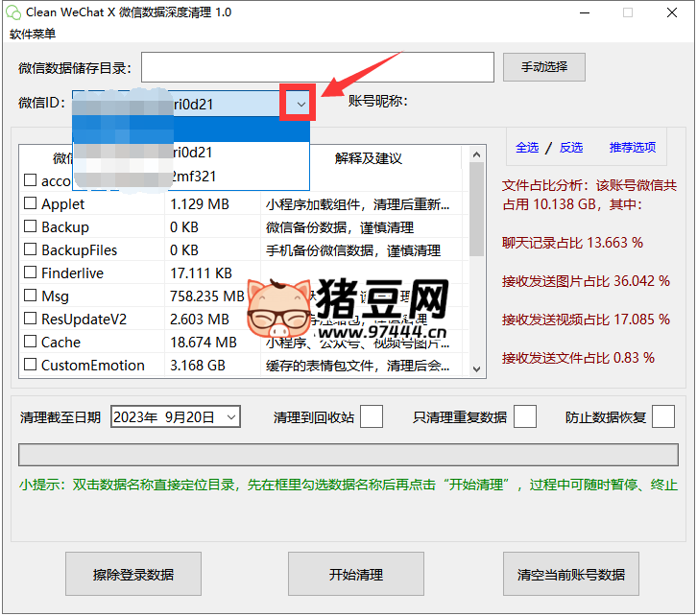The image size is (697, 616).
Task: Click the list scroll up arrow
Action: click(x=476, y=154)
